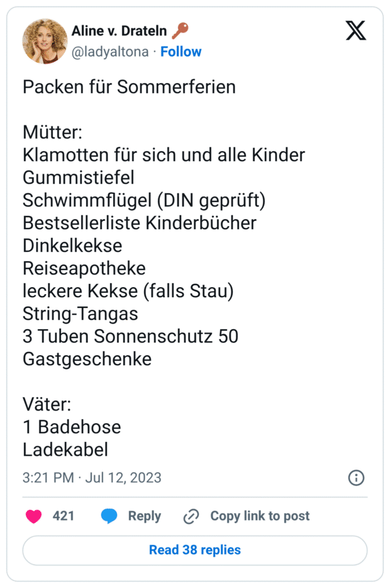
Task: Open the X logo link
Action: (355, 31)
